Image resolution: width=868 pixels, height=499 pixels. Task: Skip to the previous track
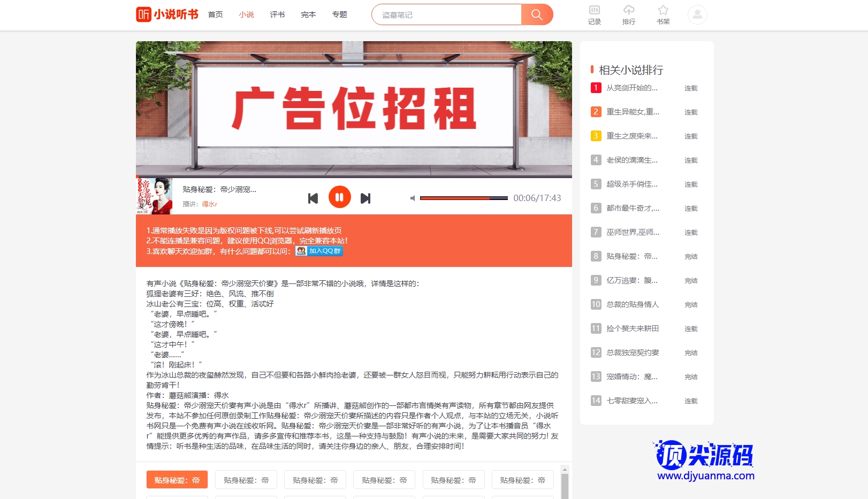coord(313,198)
